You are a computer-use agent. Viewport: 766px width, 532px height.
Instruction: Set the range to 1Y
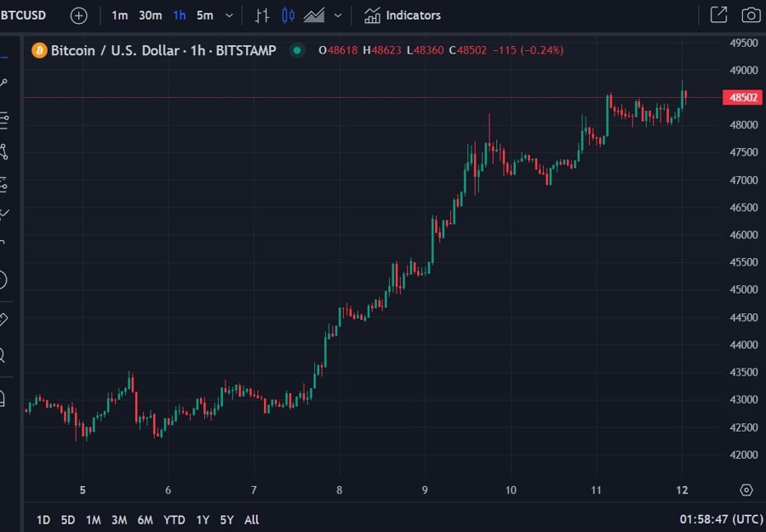tap(203, 520)
